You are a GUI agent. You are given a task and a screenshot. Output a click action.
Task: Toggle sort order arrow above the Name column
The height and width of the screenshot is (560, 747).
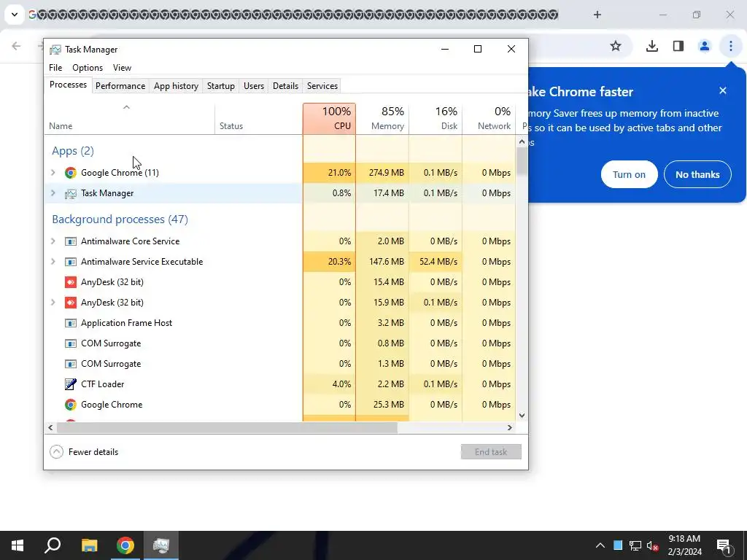pos(126,108)
